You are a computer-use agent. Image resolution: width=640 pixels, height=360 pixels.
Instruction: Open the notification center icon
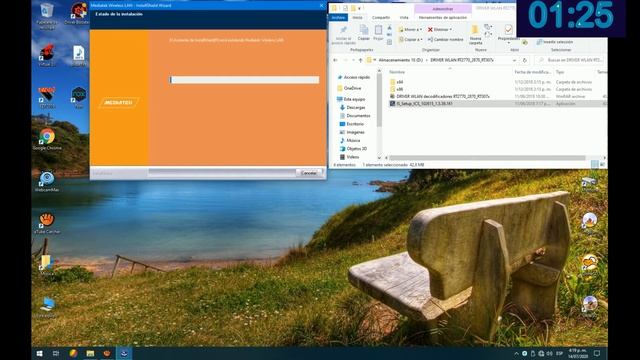coord(597,353)
